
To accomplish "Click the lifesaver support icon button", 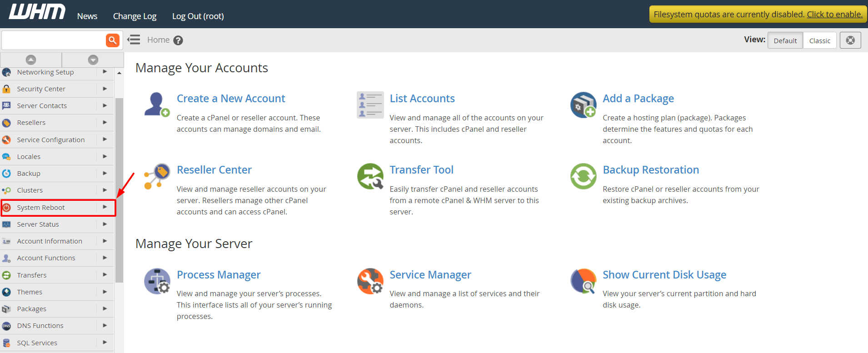I will [x=850, y=40].
